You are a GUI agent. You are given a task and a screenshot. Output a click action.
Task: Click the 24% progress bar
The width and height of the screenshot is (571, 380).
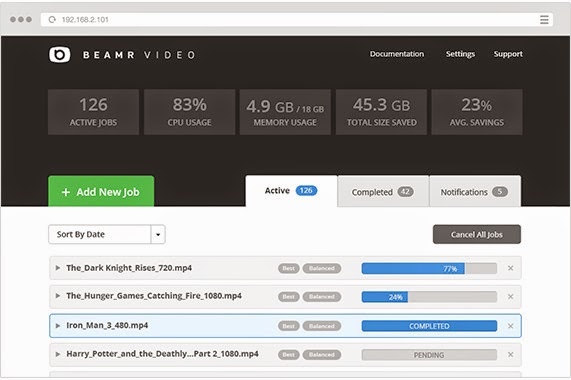429,297
